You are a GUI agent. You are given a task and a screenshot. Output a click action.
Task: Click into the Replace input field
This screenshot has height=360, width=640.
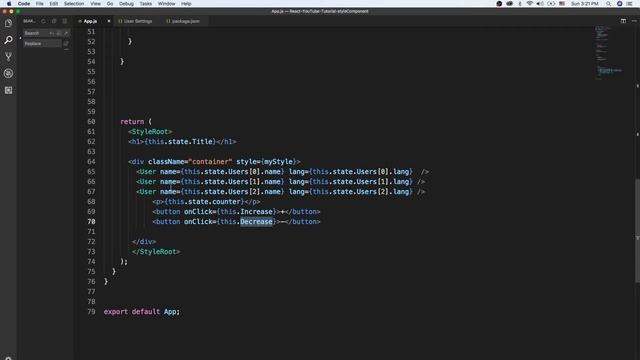(42, 44)
